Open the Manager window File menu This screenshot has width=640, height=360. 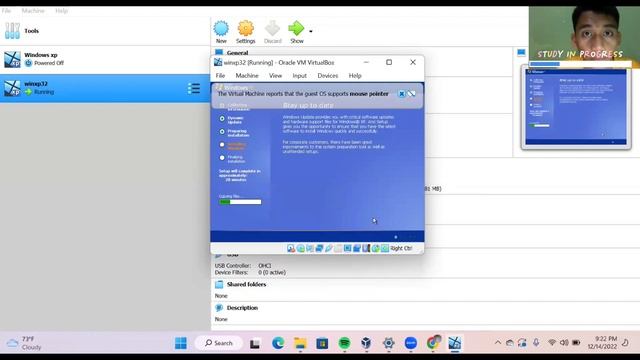[x=6, y=11]
